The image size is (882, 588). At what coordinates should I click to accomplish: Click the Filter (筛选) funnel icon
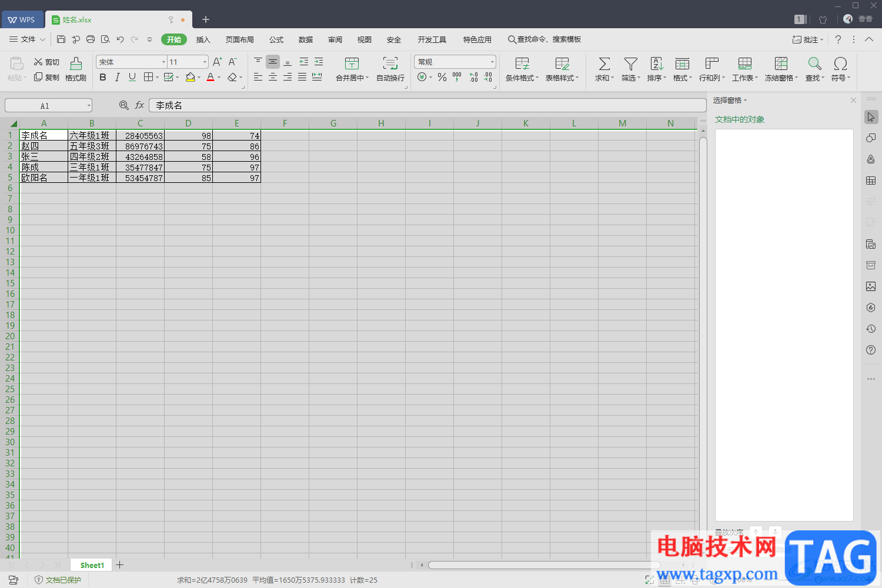[631, 64]
